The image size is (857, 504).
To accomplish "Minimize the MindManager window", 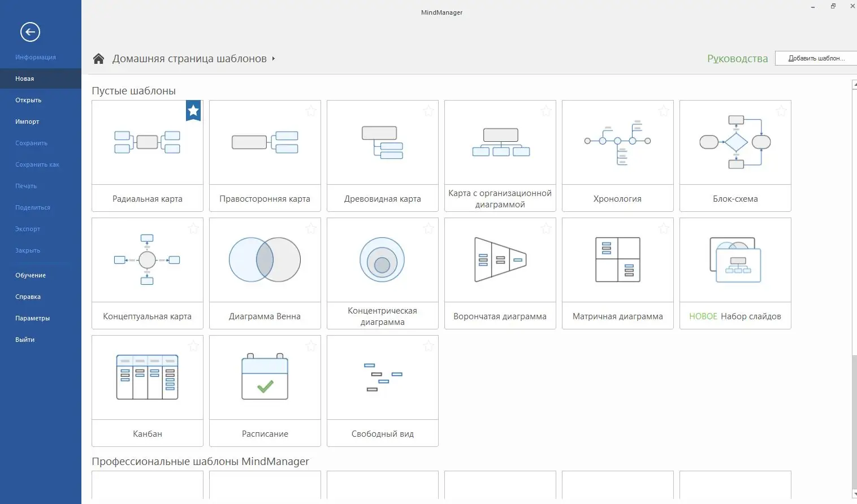I will [813, 7].
